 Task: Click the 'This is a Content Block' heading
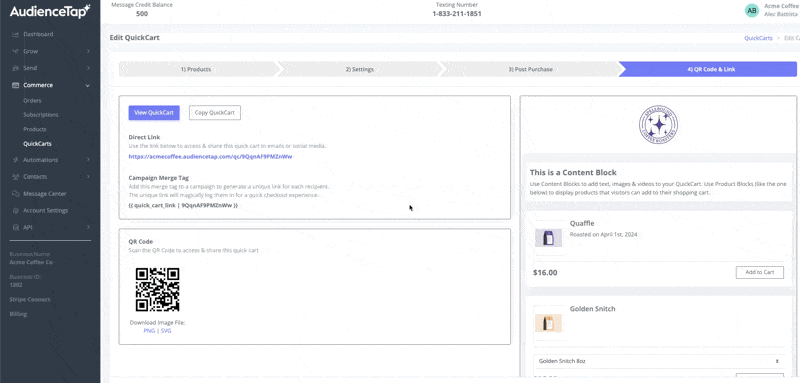pyautogui.click(x=573, y=173)
